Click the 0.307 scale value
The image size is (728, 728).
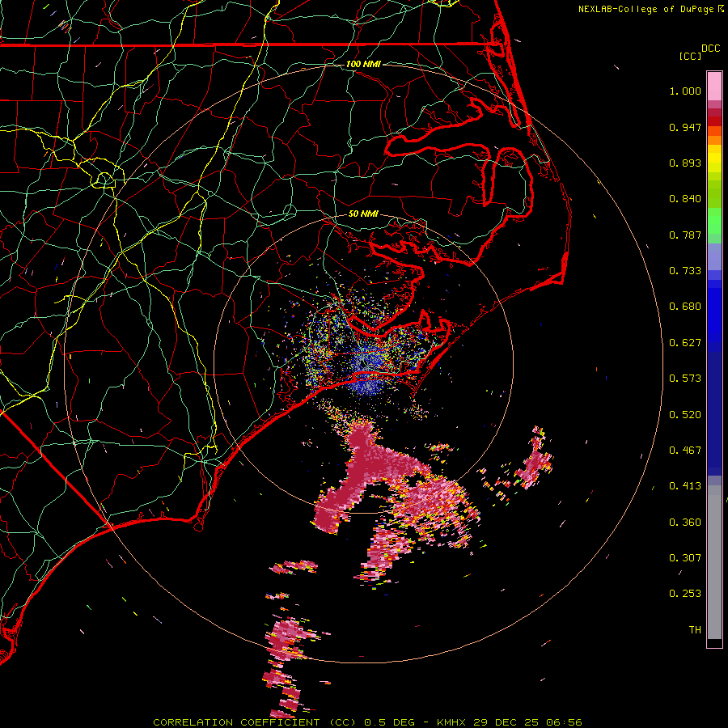pos(685,558)
